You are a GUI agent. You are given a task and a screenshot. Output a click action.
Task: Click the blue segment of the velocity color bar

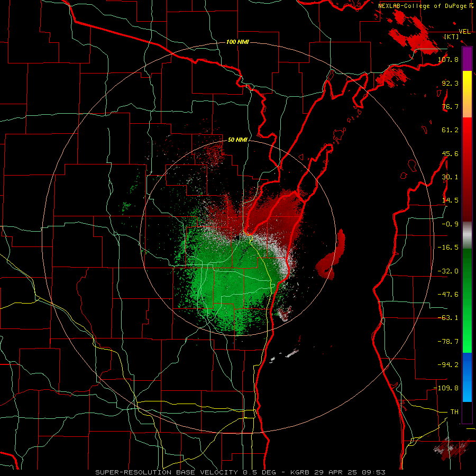tap(467, 377)
